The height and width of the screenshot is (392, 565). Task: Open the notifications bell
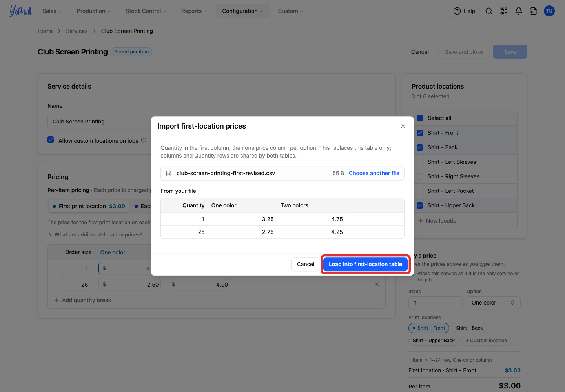click(519, 11)
